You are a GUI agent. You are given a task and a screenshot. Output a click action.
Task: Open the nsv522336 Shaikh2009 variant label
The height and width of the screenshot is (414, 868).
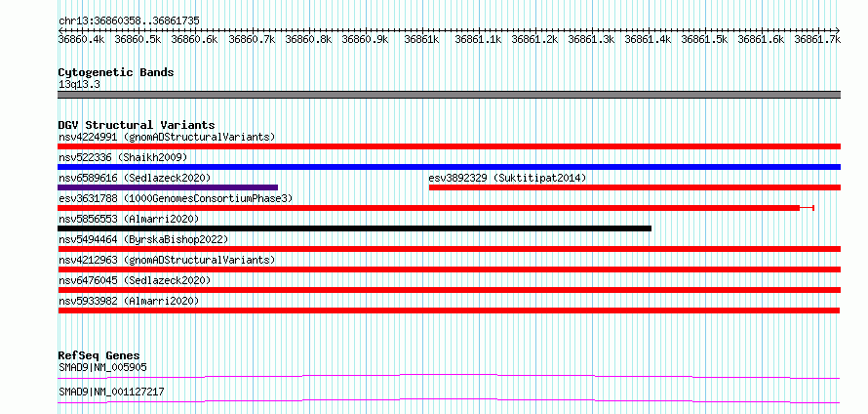123,157
